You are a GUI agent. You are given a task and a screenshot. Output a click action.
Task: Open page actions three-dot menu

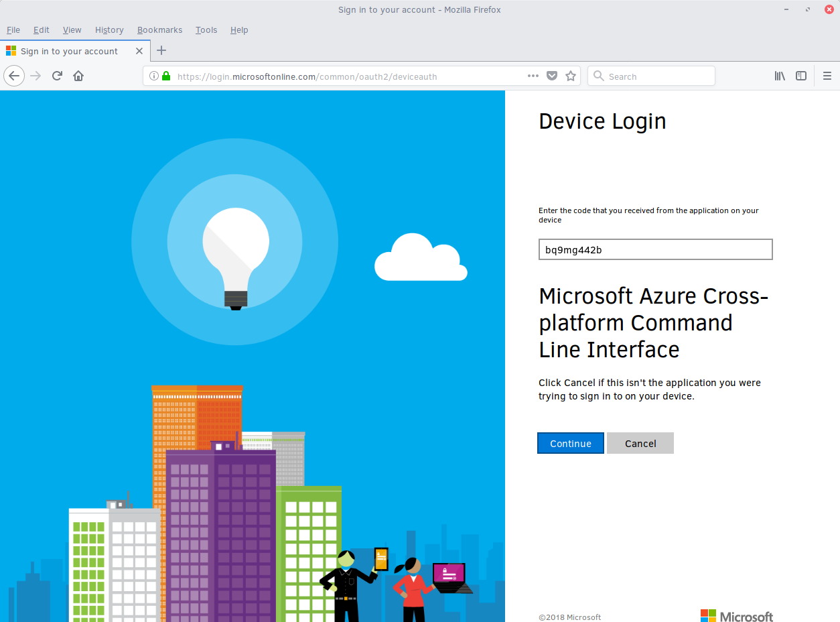(x=533, y=76)
